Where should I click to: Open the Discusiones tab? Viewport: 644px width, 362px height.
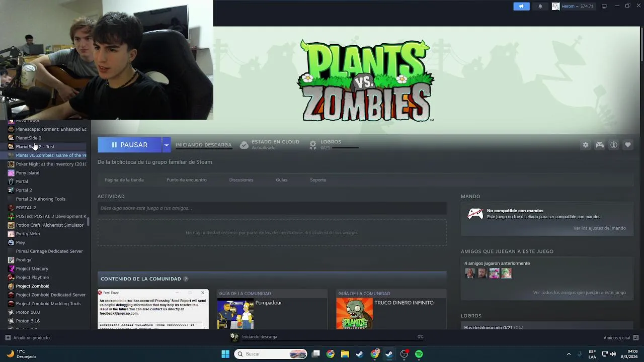click(241, 180)
